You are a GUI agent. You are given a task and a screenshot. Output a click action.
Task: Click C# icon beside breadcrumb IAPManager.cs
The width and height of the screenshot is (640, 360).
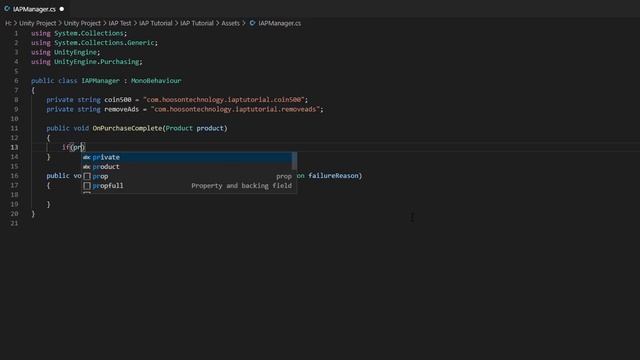click(x=252, y=23)
